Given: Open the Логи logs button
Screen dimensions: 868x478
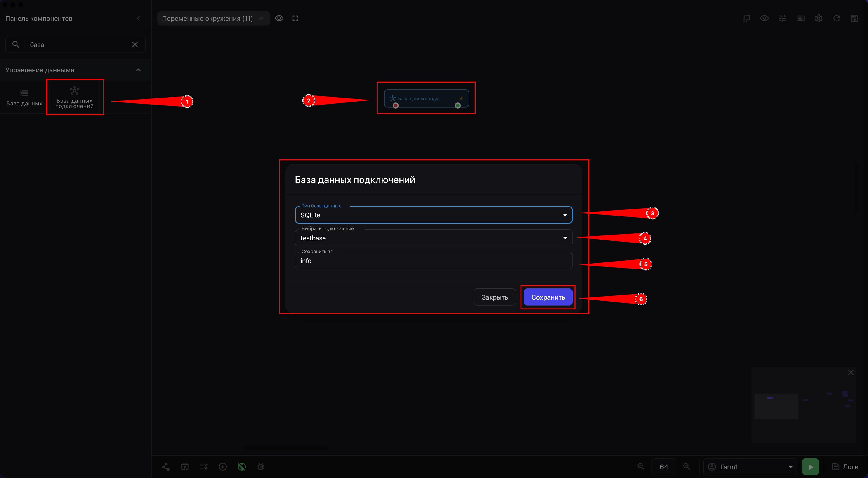Looking at the screenshot, I should click(845, 467).
